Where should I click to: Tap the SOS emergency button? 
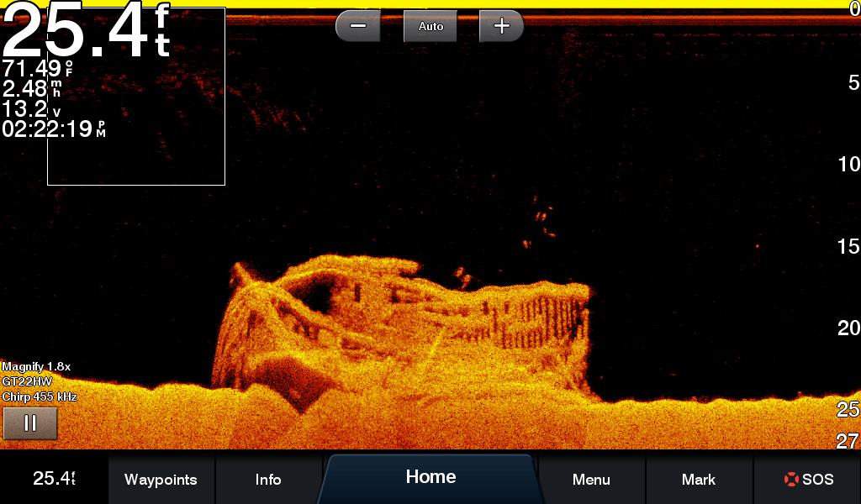(807, 480)
